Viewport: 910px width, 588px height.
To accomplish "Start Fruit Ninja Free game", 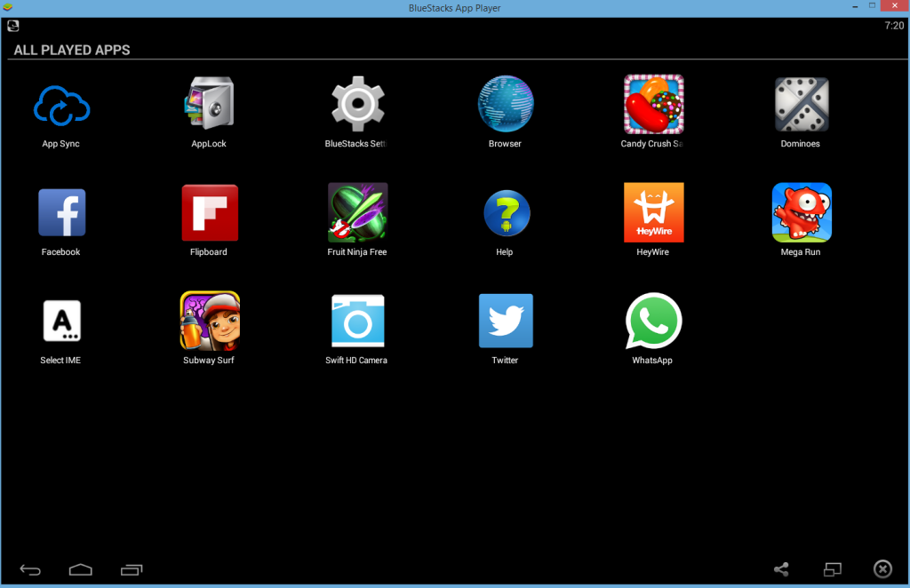I will coord(357,212).
